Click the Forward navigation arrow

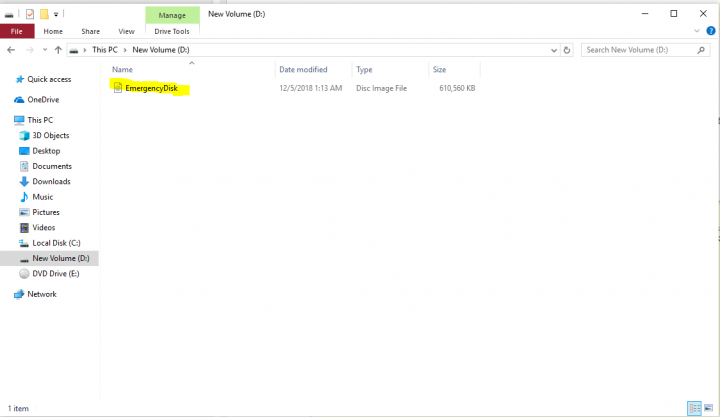29,50
